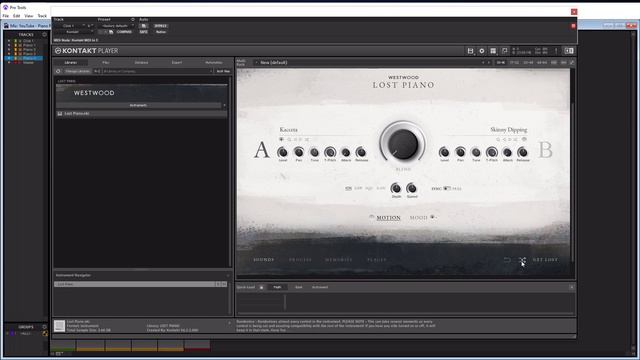This screenshot has width=640, height=360.
Task: Switch to the Automation tab
Action: (x=213, y=62)
